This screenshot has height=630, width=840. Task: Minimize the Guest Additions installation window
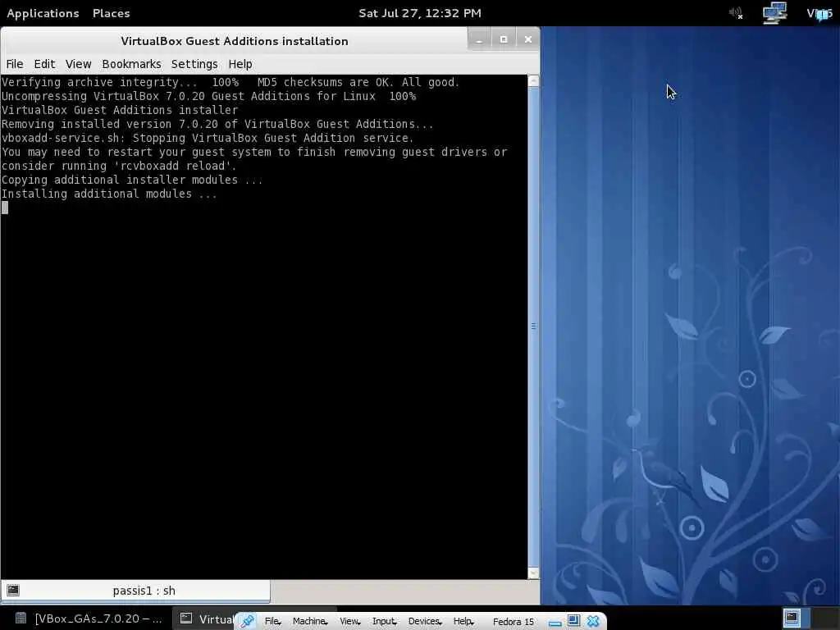pyautogui.click(x=479, y=39)
